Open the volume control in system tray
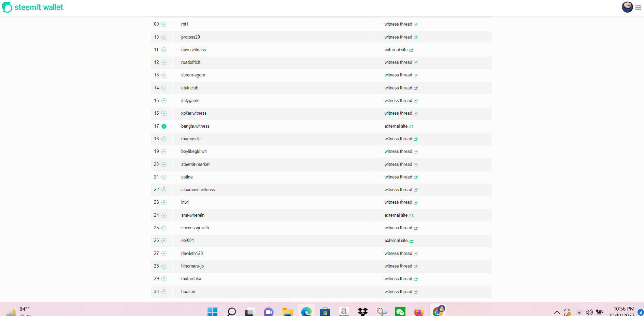 point(589,312)
